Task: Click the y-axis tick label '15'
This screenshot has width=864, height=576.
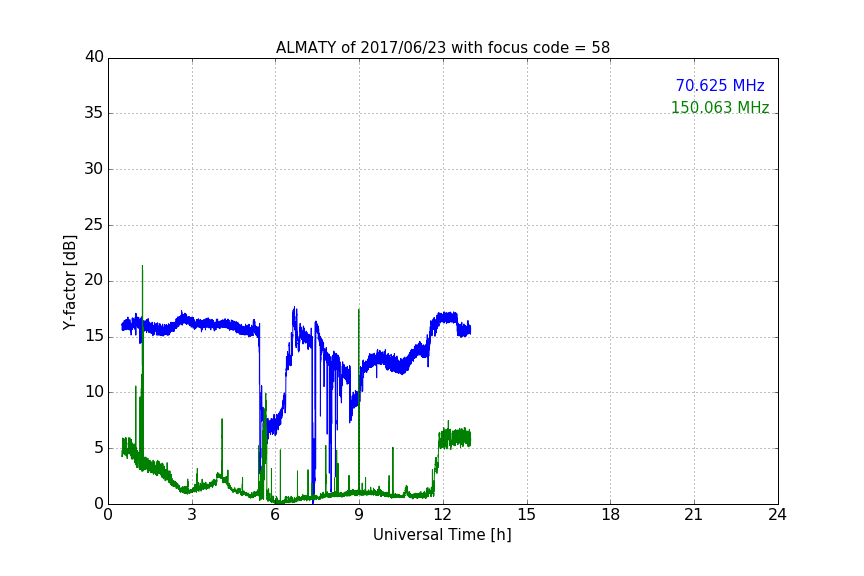Action: tap(94, 336)
